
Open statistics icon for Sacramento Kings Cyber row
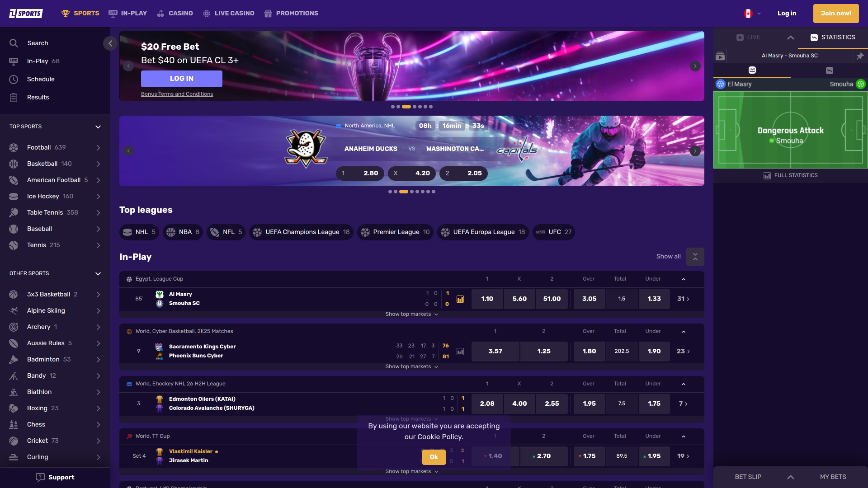(x=460, y=352)
